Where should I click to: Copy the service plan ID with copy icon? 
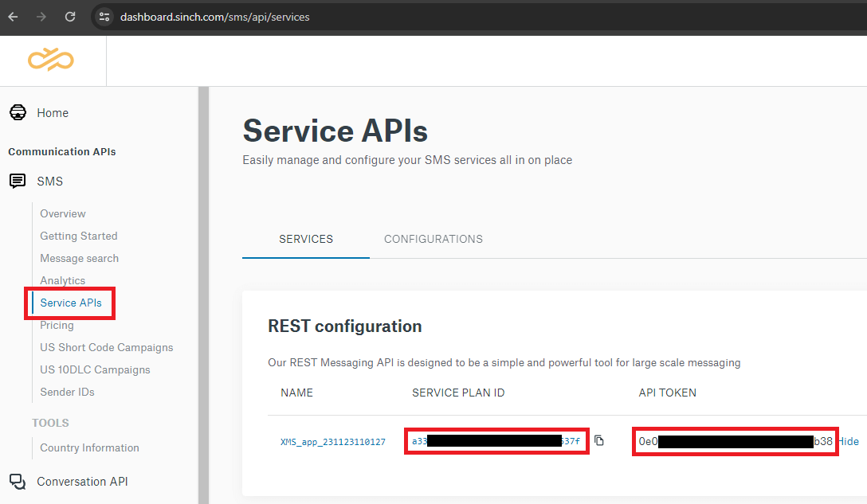click(598, 440)
